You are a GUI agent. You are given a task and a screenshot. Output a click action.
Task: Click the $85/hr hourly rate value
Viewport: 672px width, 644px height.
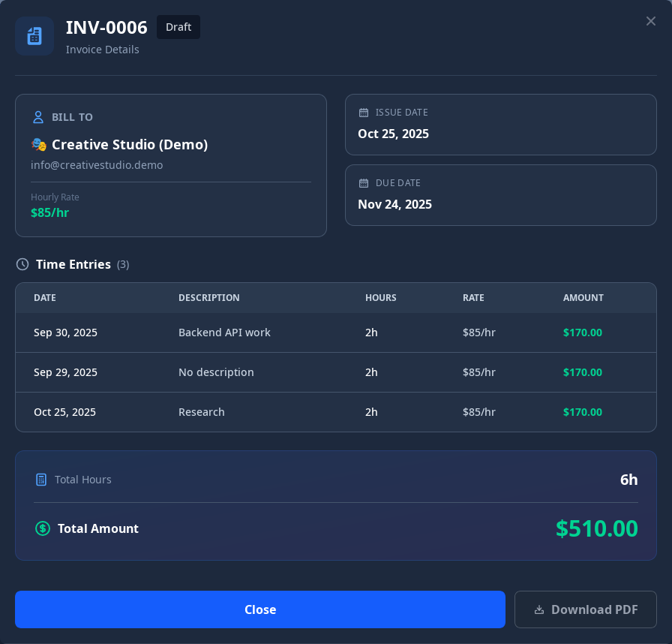click(49, 212)
